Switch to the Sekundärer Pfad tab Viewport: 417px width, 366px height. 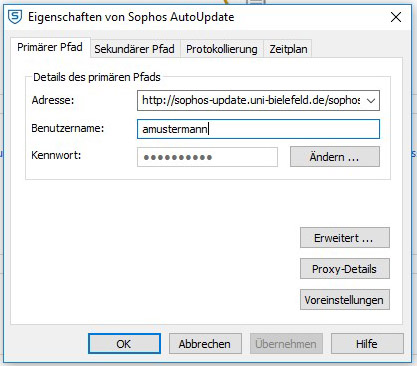pyautogui.click(x=134, y=49)
